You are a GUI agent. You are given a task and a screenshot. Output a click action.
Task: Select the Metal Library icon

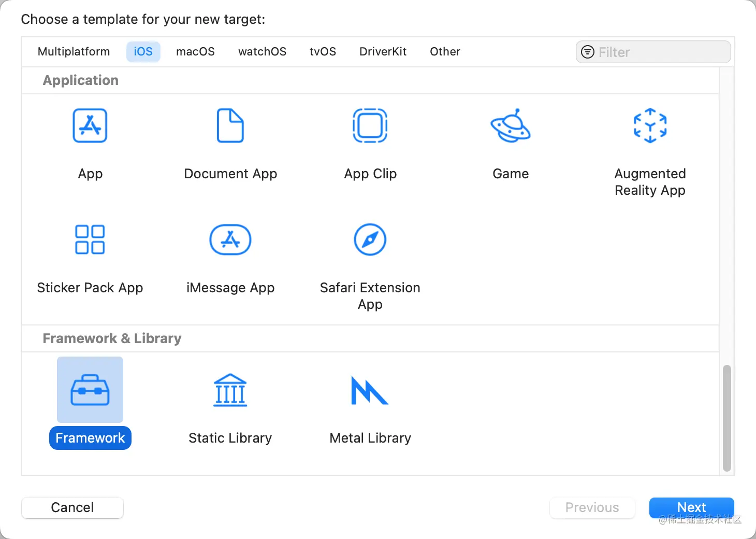pos(370,390)
